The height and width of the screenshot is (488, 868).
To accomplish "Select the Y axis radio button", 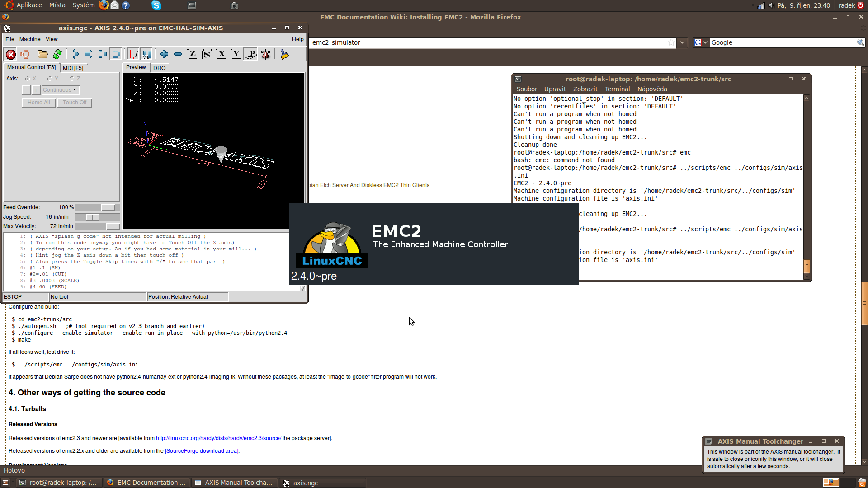I will pos(50,79).
